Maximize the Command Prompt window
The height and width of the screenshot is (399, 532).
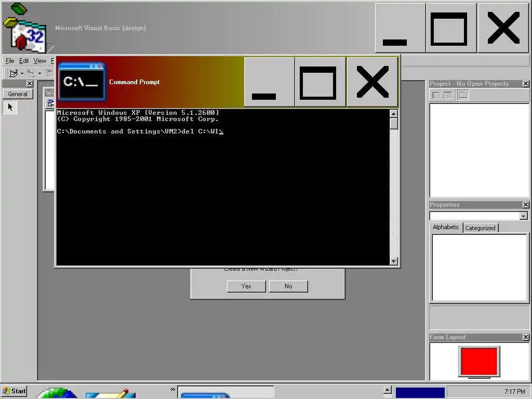pyautogui.click(x=320, y=82)
